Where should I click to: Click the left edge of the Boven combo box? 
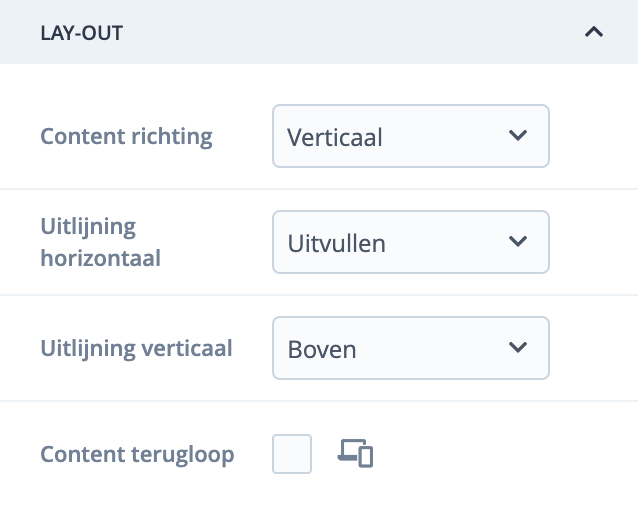[x=278, y=348]
